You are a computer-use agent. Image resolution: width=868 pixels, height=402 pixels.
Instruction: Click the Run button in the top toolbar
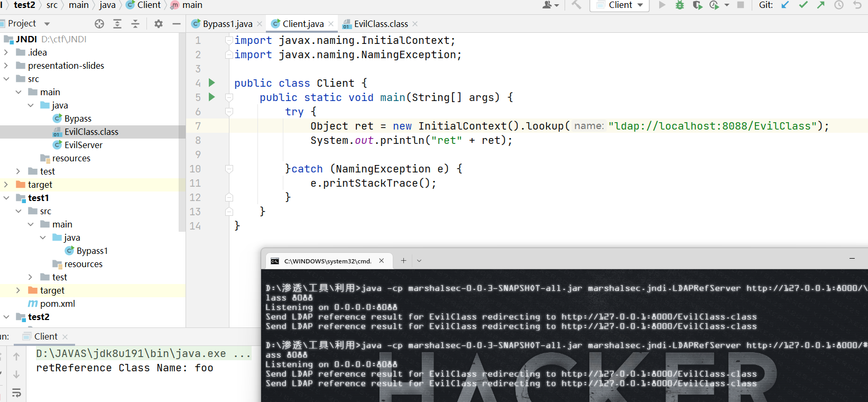click(662, 5)
